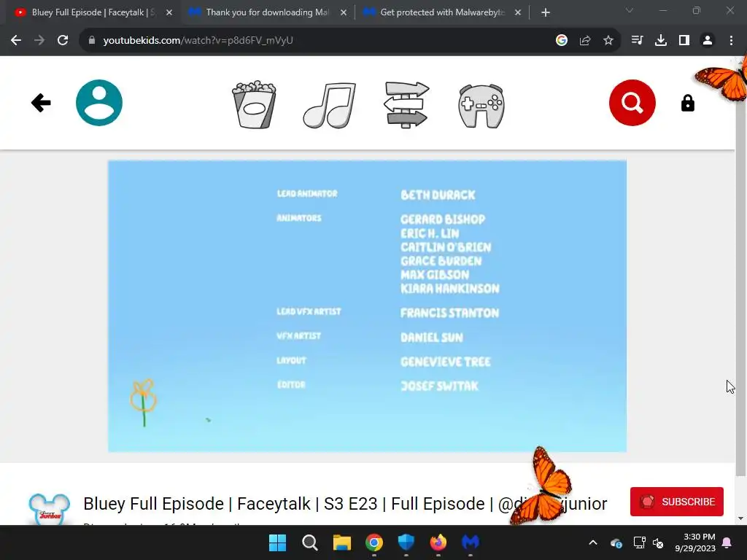Image resolution: width=747 pixels, height=560 pixels.
Task: Open the Windows Start menu
Action: click(x=277, y=542)
